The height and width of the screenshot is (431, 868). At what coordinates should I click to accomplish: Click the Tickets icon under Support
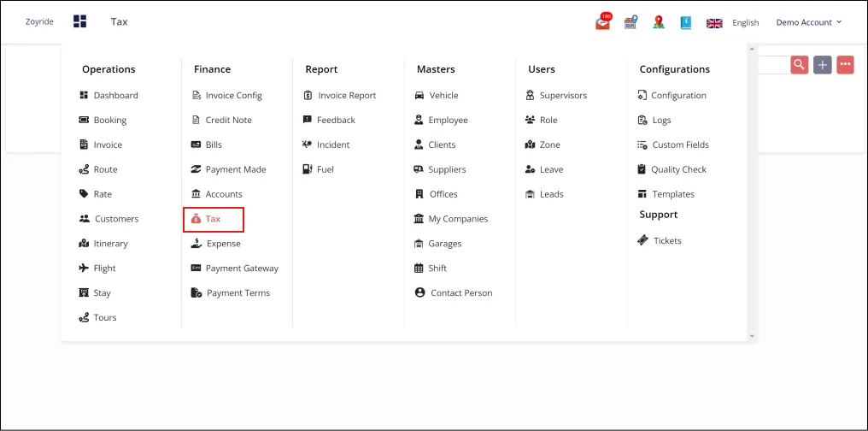(642, 240)
